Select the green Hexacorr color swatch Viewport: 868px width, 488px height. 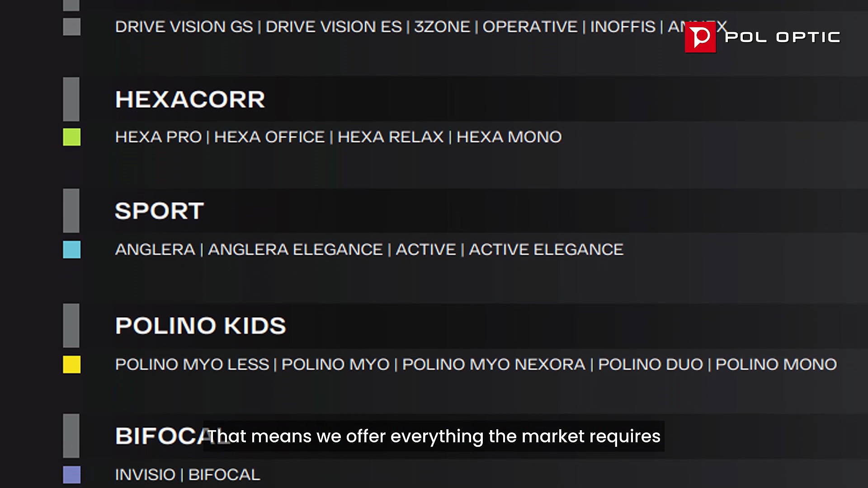pos(71,137)
